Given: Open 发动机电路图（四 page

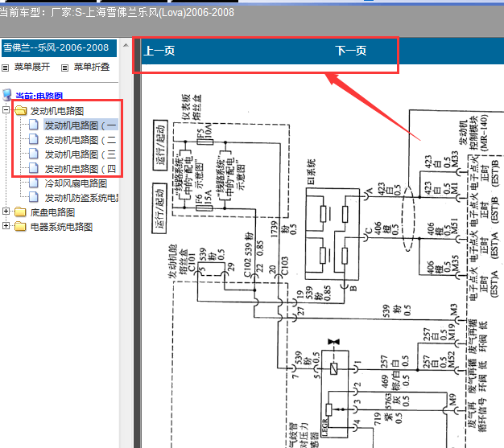Looking at the screenshot, I should (81, 169).
